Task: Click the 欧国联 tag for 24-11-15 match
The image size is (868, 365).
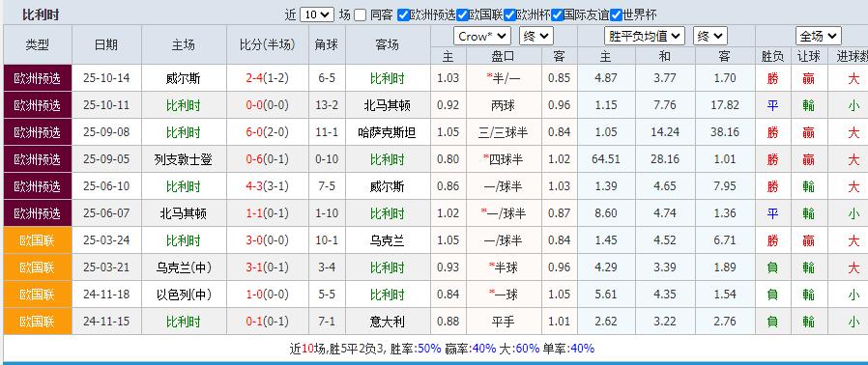Action: [38, 322]
